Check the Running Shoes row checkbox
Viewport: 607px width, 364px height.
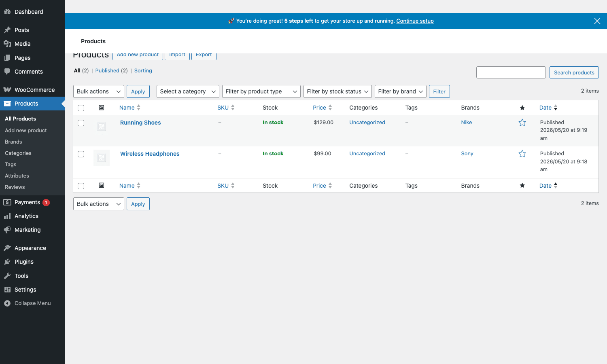pyautogui.click(x=81, y=123)
